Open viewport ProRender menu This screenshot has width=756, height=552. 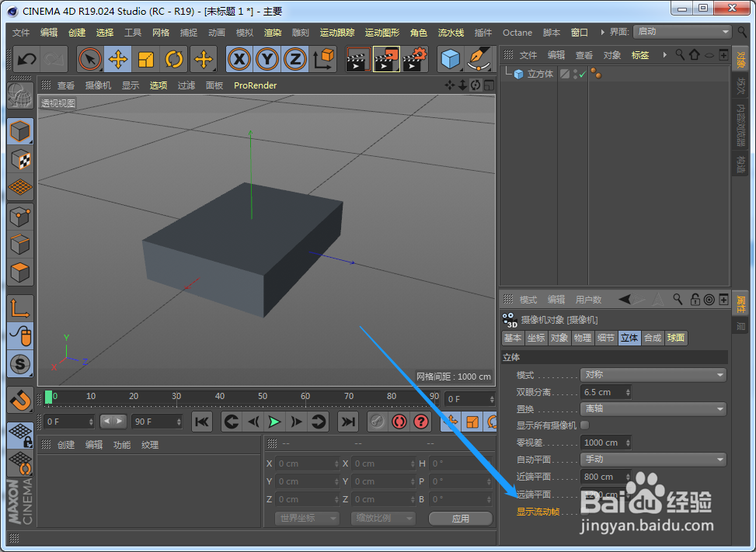[255, 85]
